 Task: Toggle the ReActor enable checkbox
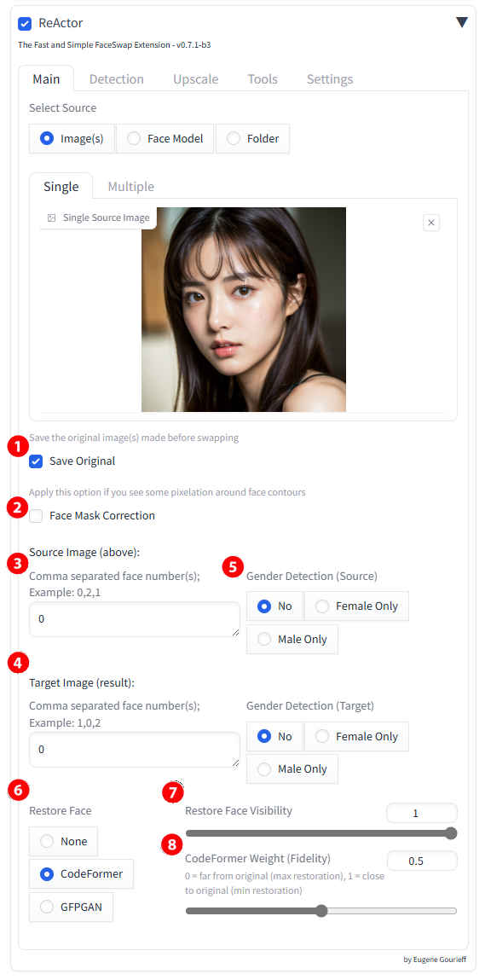25,24
